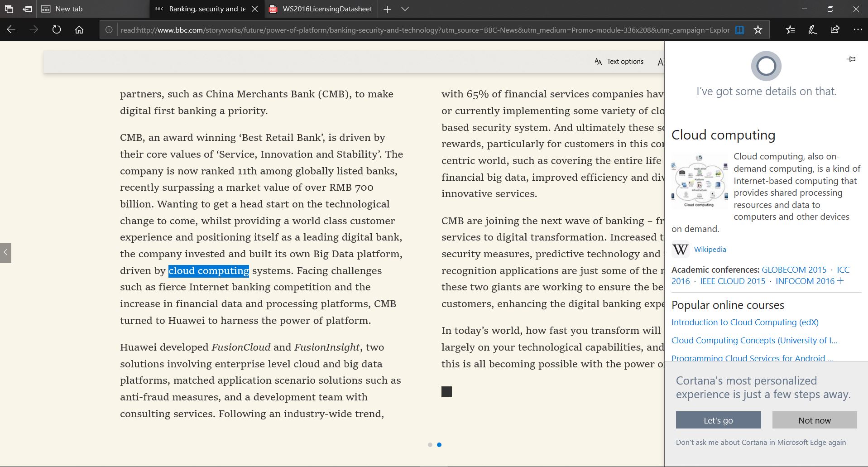Set tabs aside using the tab icon
868x467 pixels.
point(27,9)
